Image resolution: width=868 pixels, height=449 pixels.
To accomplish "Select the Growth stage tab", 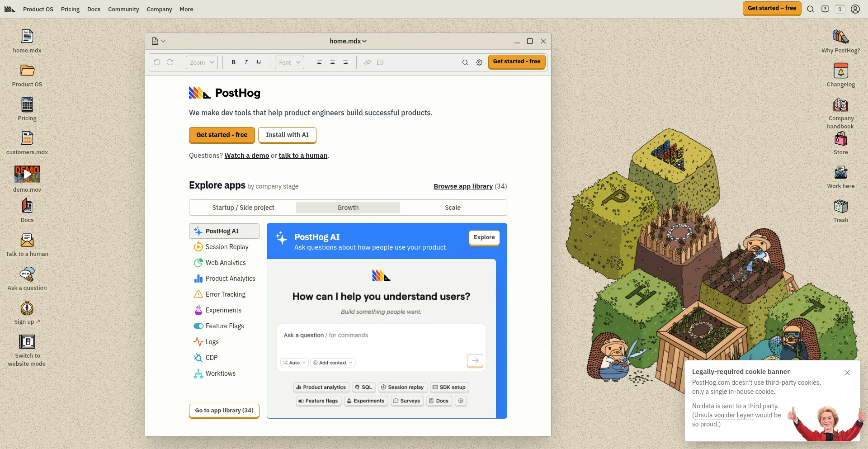I will [348, 208].
